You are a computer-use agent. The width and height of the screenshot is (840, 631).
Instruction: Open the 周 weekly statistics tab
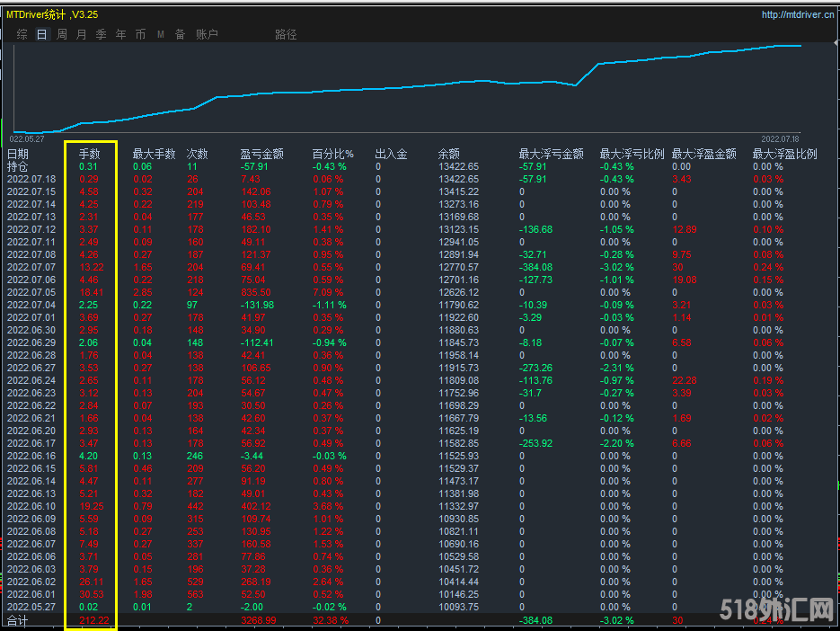(62, 35)
